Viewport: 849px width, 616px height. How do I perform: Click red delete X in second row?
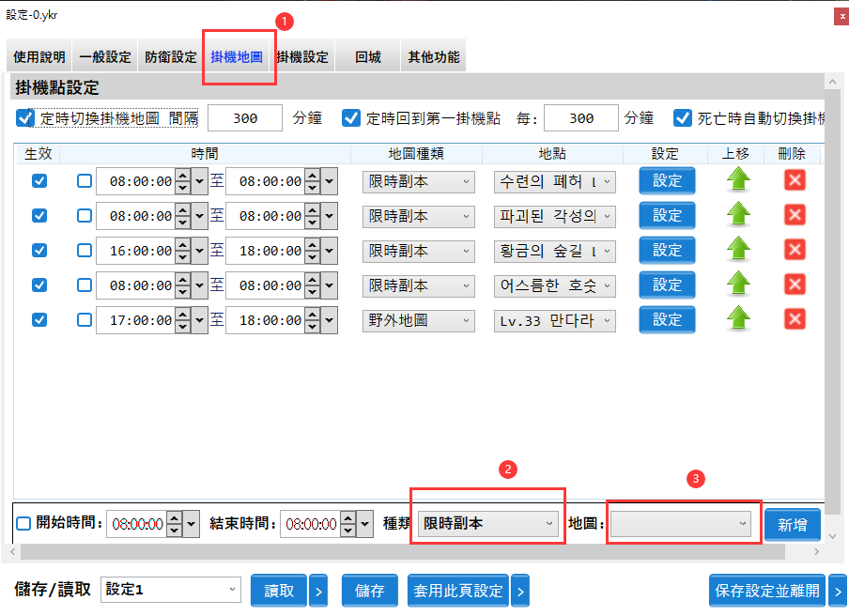pos(795,215)
